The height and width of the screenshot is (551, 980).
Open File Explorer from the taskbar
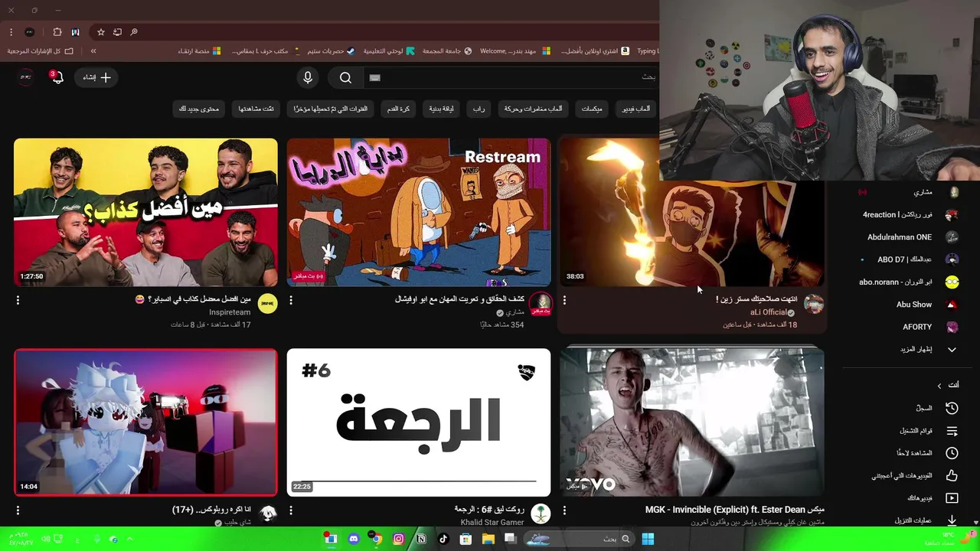[488, 539]
